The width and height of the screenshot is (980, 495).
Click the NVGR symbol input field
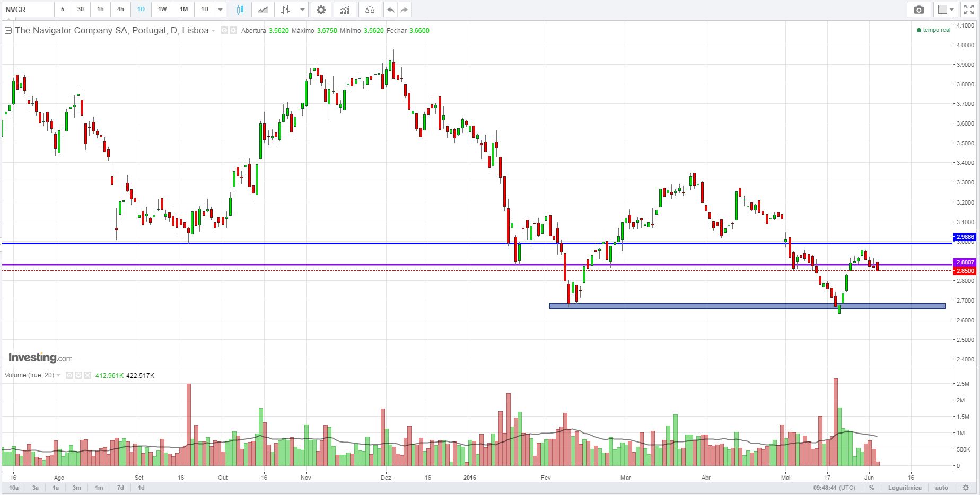tap(28, 10)
